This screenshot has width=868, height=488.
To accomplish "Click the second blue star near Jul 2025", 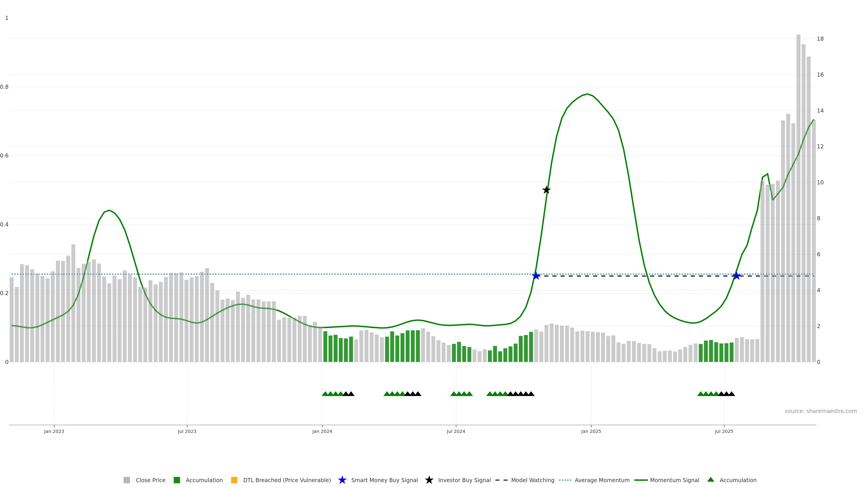I will [x=737, y=276].
